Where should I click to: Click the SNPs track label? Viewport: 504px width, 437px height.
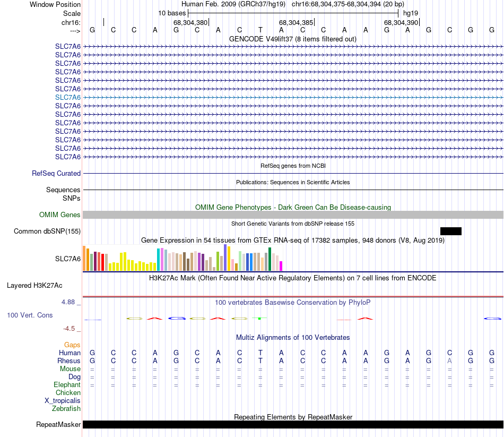(x=72, y=198)
